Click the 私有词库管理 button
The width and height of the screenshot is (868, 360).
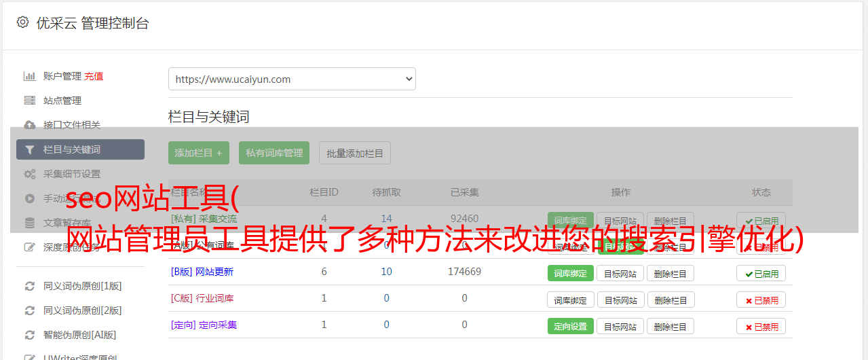coord(274,153)
